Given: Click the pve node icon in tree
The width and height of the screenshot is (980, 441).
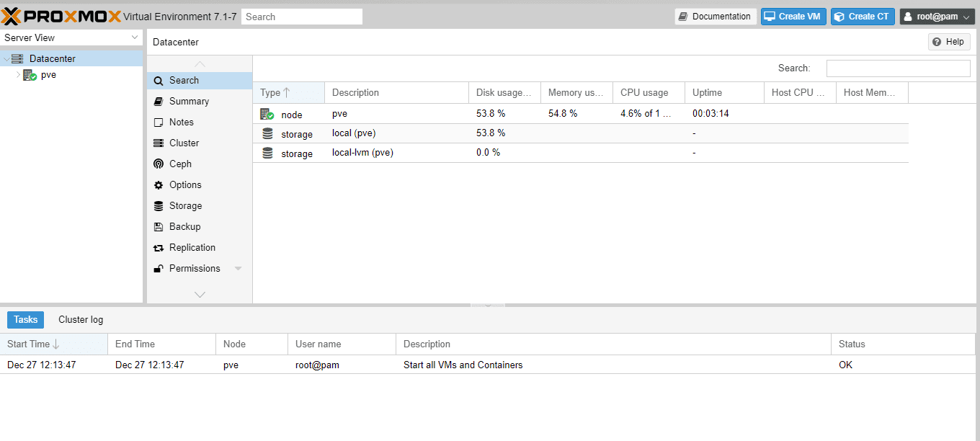Looking at the screenshot, I should coord(30,75).
